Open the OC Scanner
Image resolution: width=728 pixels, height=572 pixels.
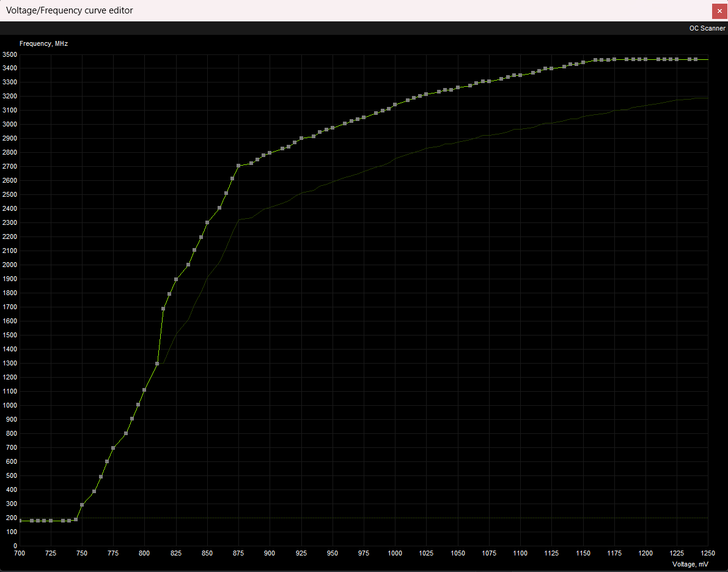coord(707,28)
